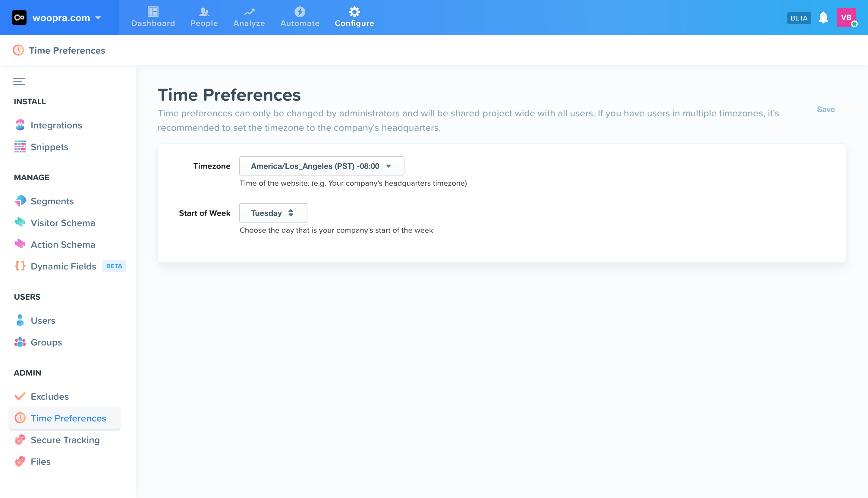Switch to the Analyze tab

[249, 17]
